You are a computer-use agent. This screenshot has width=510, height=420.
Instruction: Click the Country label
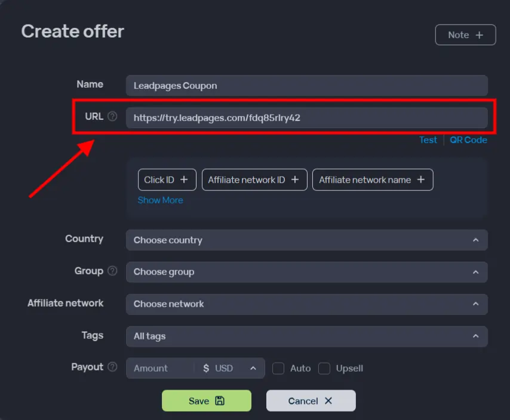tap(84, 239)
